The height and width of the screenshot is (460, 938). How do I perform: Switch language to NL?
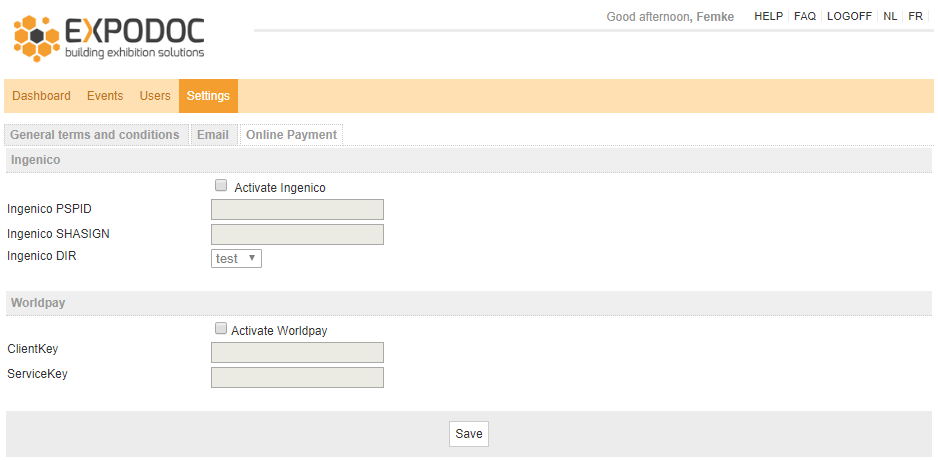(x=890, y=16)
